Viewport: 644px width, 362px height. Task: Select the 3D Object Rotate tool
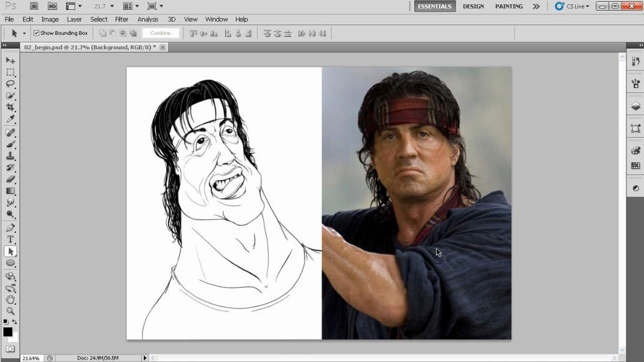coord(11,277)
